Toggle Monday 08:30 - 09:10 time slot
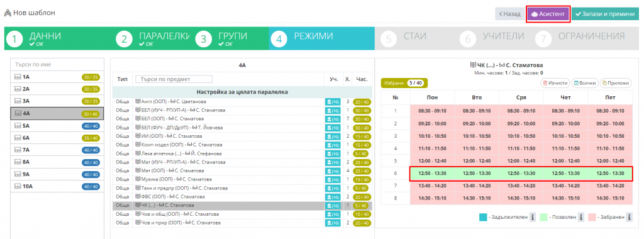The width and height of the screenshot is (644, 239). [x=432, y=111]
